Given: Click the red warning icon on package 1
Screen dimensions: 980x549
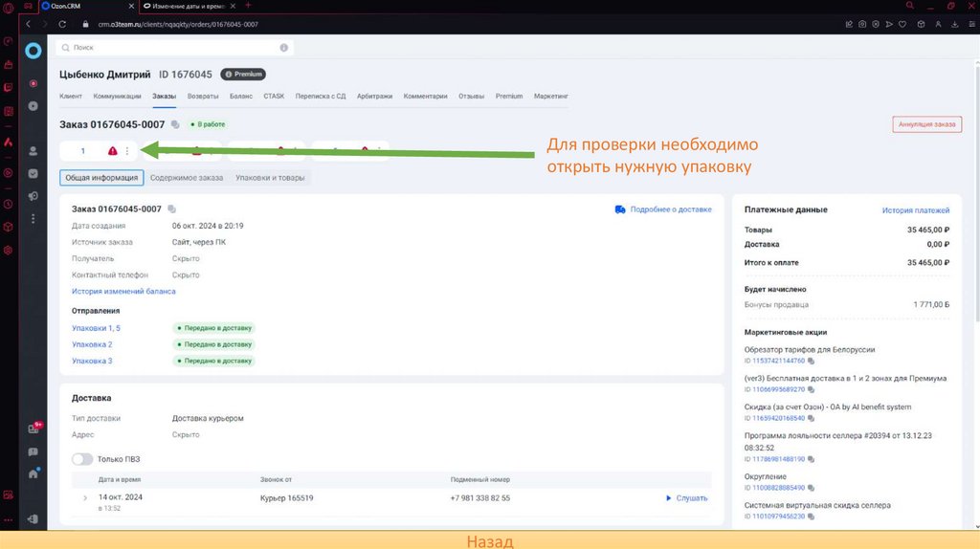Looking at the screenshot, I should point(113,150).
